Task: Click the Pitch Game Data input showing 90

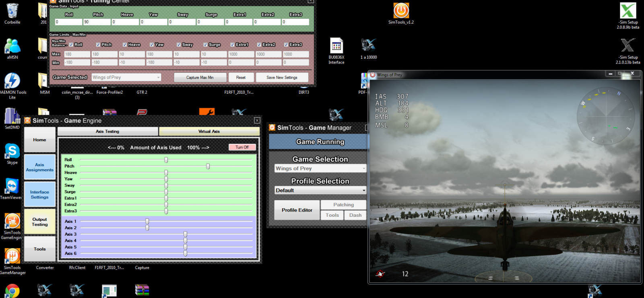Action: [x=97, y=22]
